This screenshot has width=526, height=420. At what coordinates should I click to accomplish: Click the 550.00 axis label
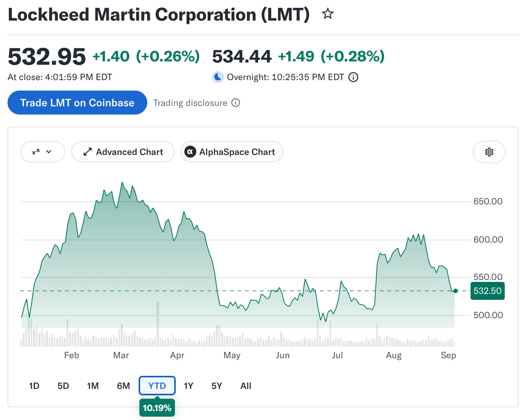pos(488,277)
